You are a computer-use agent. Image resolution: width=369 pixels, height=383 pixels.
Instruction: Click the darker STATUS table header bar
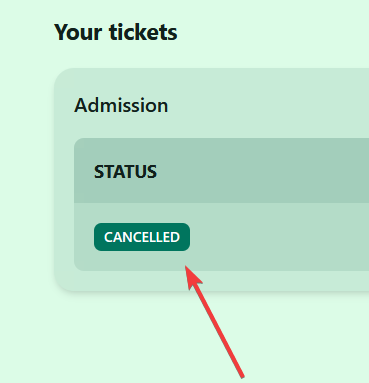pyautogui.click(x=221, y=171)
